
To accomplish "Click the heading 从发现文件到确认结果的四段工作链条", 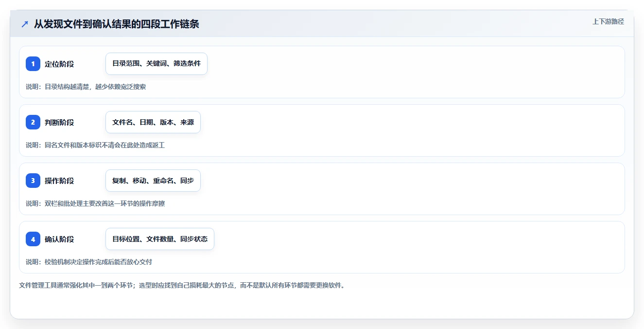I will coord(116,24).
